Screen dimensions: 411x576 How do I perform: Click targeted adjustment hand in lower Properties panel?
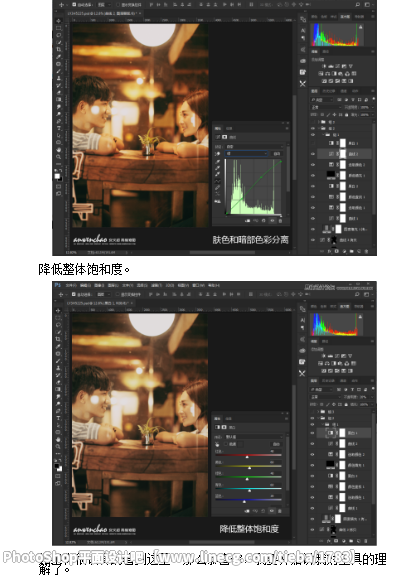pyautogui.click(x=217, y=444)
